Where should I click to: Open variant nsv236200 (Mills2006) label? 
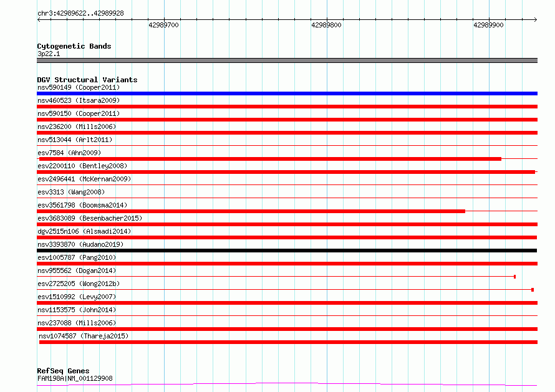(77, 127)
